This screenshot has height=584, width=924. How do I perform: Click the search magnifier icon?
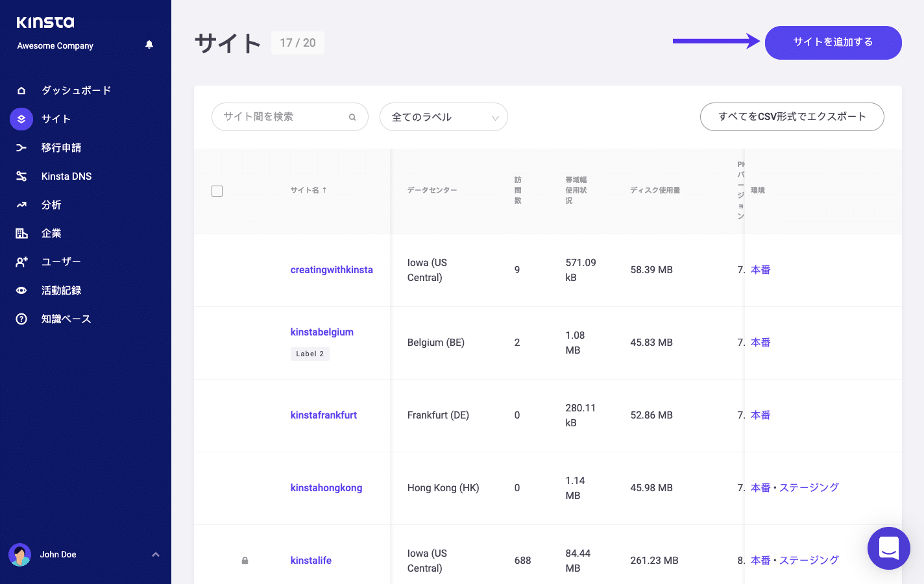[x=352, y=117]
